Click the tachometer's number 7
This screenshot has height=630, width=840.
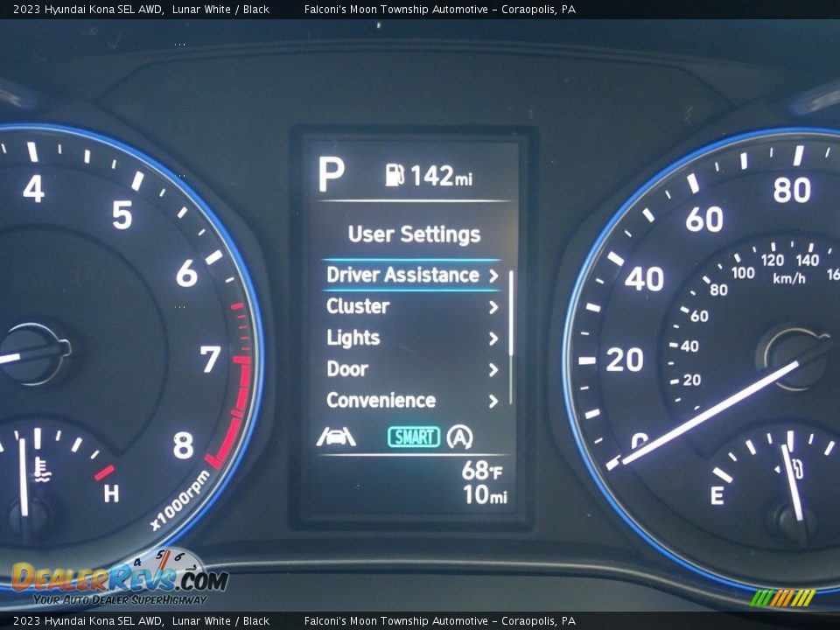click(211, 359)
